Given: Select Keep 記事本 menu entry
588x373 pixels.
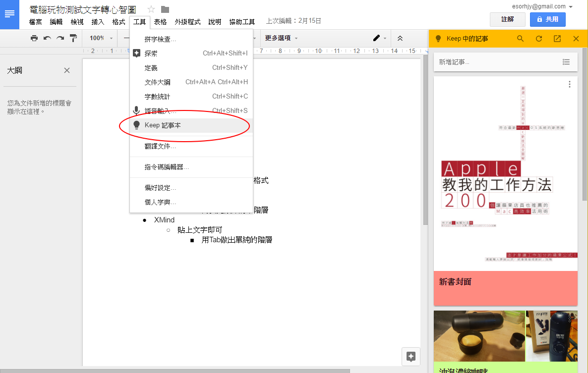Looking at the screenshot, I should [x=191, y=125].
